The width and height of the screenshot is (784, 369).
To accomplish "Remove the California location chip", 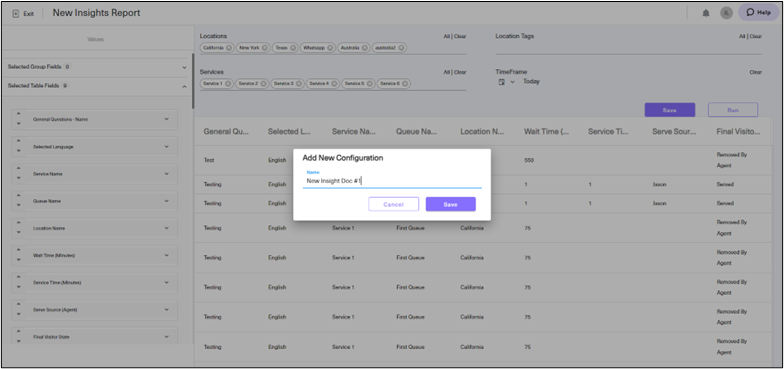I will (x=228, y=48).
